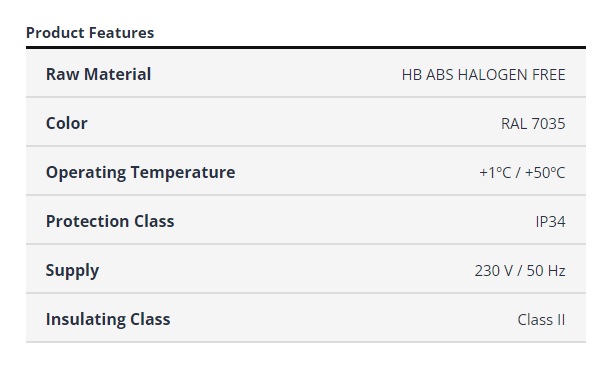Click the Product Features heading
Viewport: 602px width, 370px height.
[90, 33]
